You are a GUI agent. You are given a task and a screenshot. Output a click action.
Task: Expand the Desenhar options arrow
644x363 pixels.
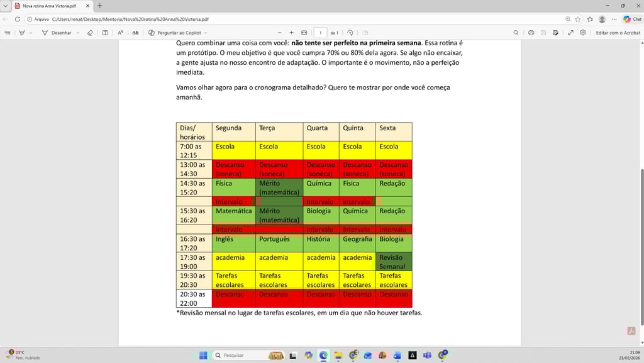(x=78, y=33)
